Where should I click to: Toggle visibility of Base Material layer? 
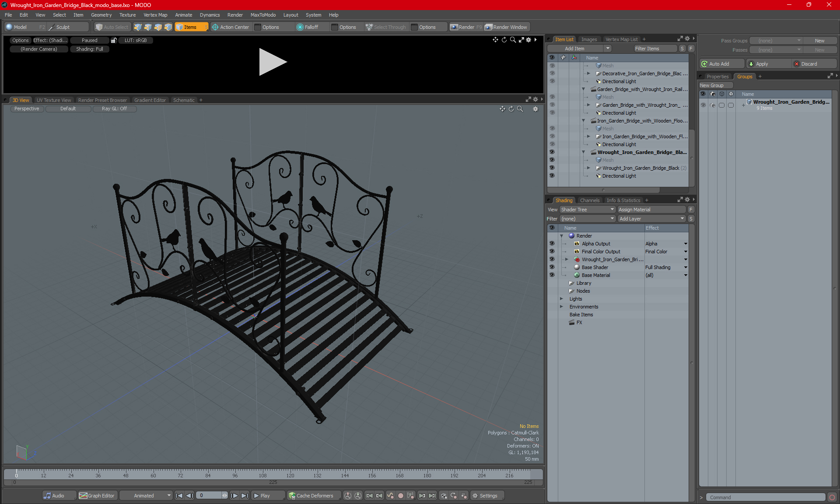coord(552,275)
